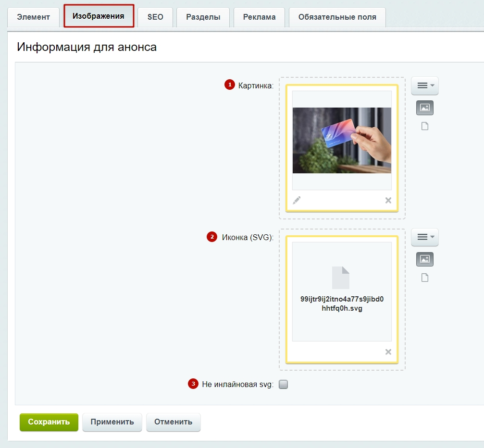This screenshot has height=448, width=484.
Task: Toggle the Не инлайновая svg checkbox
Action: tap(283, 384)
